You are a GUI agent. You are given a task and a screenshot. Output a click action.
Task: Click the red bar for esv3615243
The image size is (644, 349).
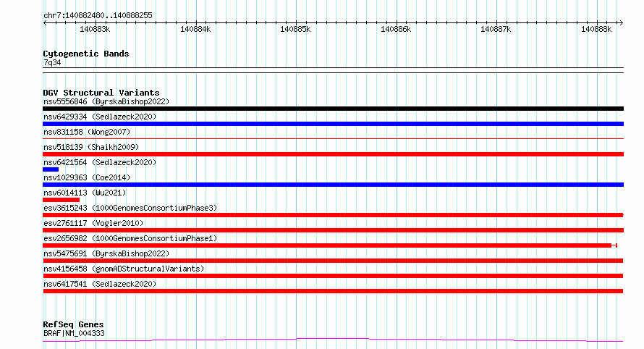click(333, 215)
